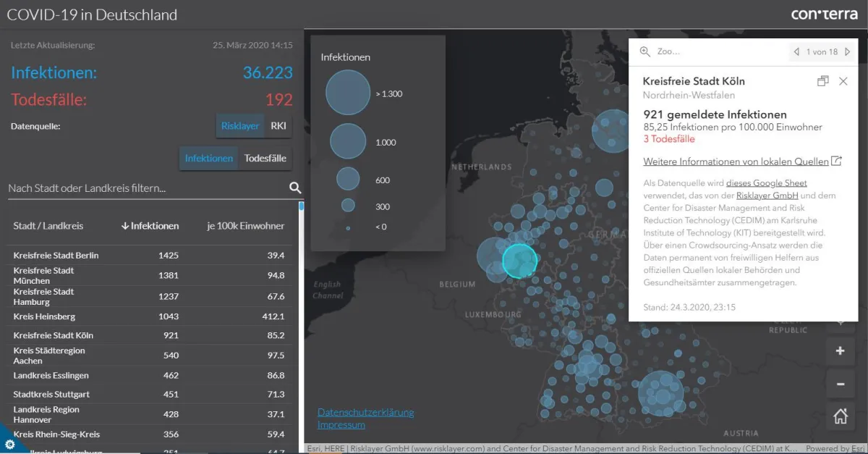This screenshot has width=868, height=454.
Task: Zoom out on the map
Action: (x=840, y=384)
